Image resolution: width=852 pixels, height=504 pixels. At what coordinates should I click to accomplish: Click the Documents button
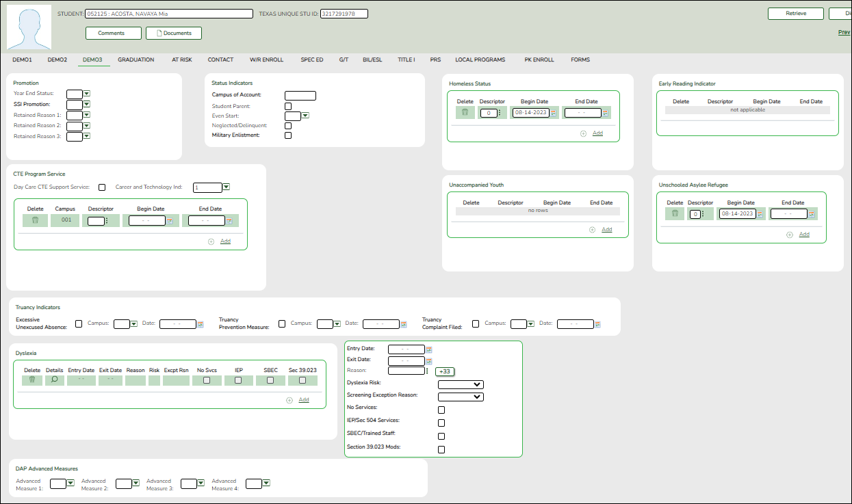(x=173, y=33)
